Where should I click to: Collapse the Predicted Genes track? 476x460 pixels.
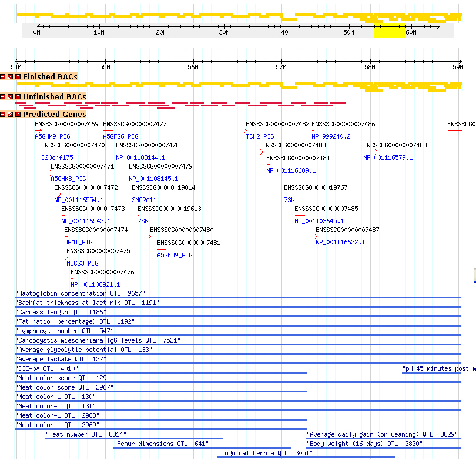coord(3,114)
